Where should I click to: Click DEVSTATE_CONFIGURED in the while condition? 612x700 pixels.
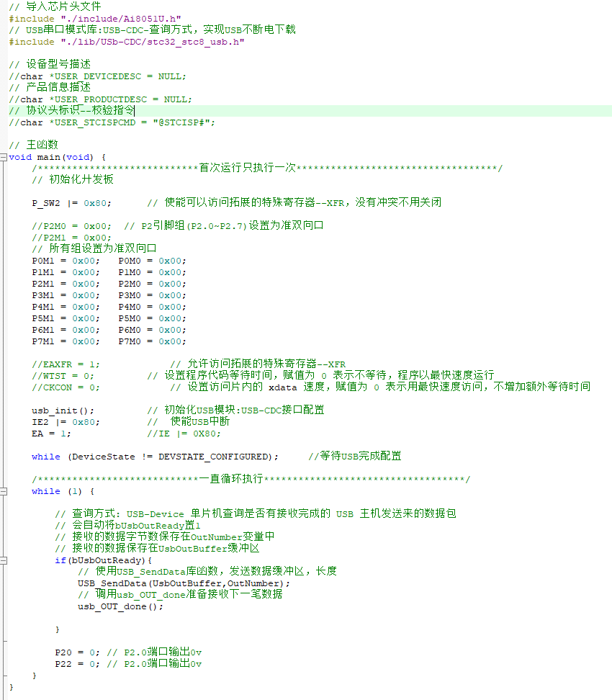tap(213, 457)
